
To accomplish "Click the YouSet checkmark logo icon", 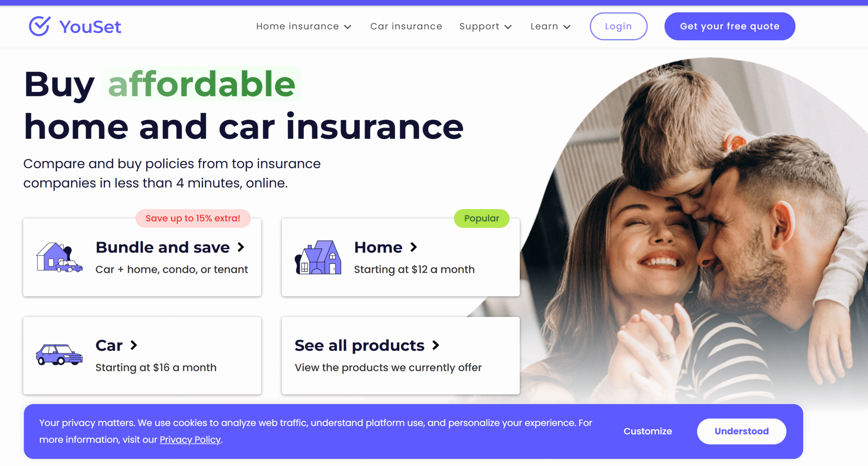I will (40, 26).
